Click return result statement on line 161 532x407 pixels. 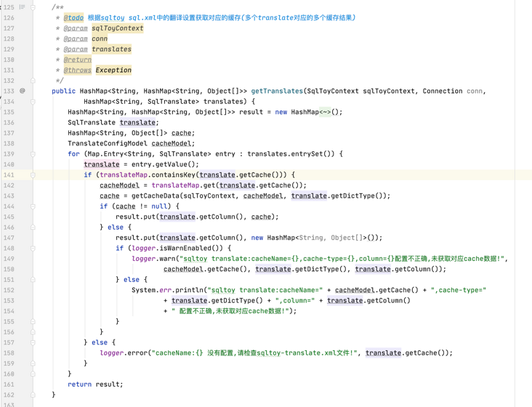point(95,384)
